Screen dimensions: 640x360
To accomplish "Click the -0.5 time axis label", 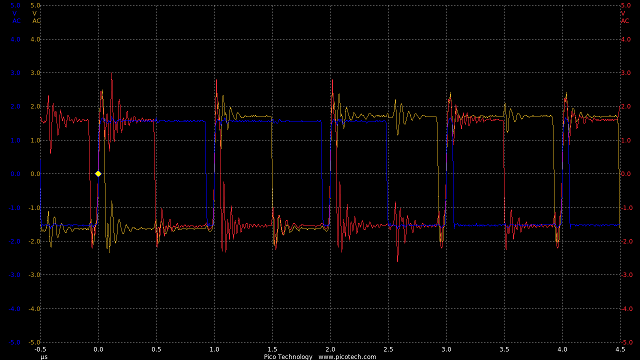I will click(x=40, y=349).
